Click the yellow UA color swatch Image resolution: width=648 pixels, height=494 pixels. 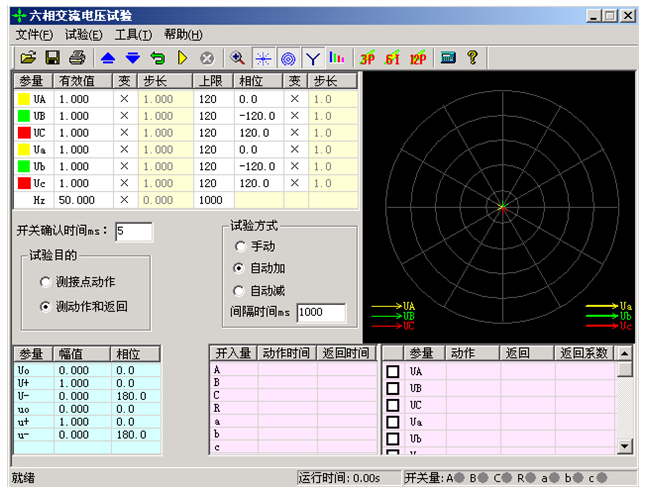pyautogui.click(x=22, y=99)
